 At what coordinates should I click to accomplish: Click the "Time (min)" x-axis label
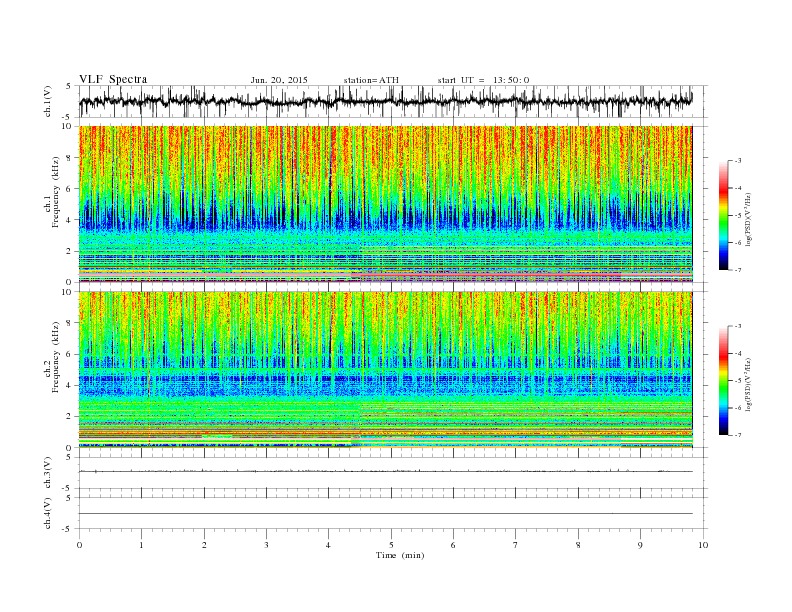click(x=400, y=555)
